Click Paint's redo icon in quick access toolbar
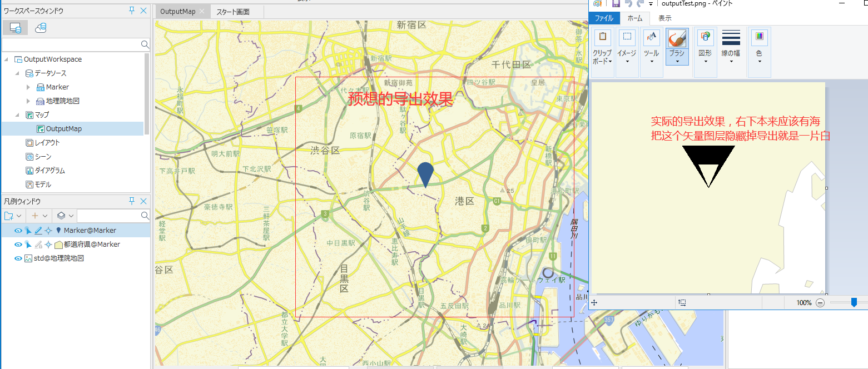 641,3
